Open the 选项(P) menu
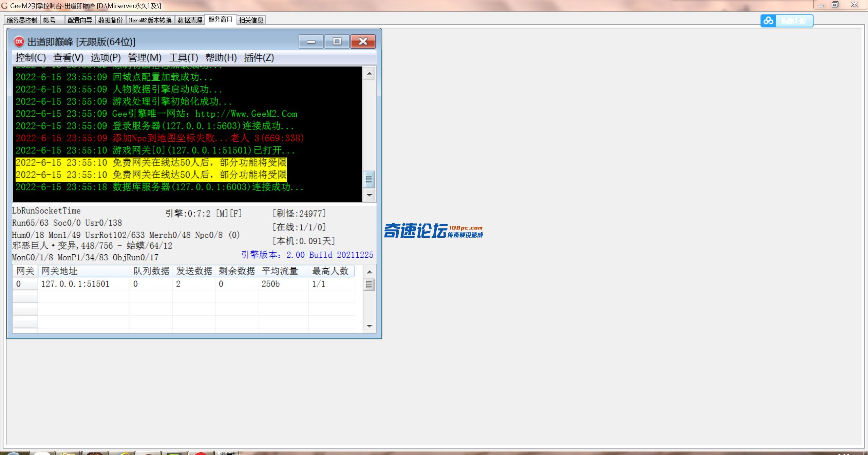 tap(106, 58)
